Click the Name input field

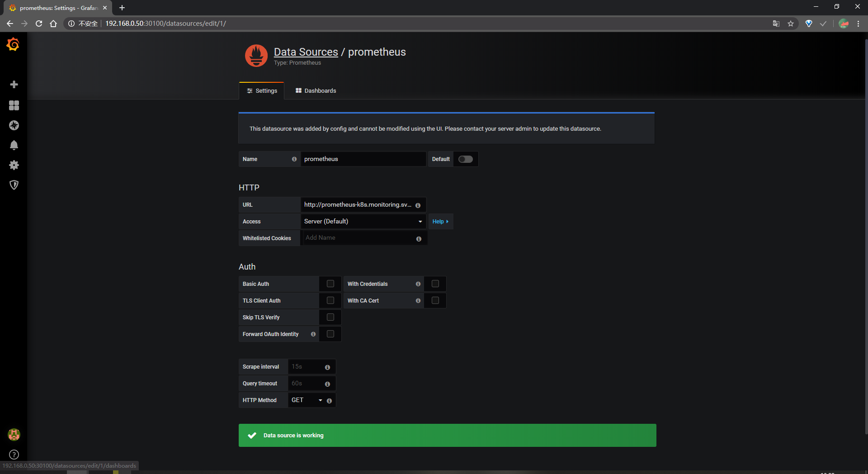pos(363,159)
